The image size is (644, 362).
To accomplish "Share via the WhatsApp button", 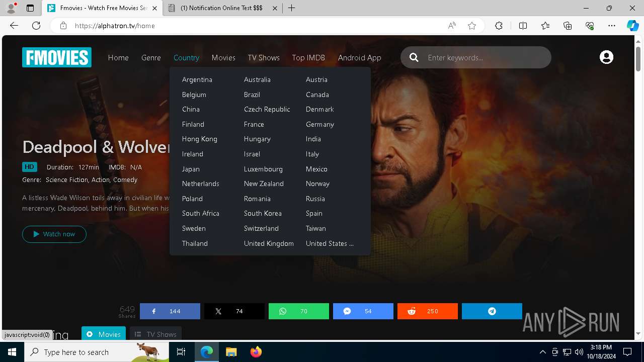I will click(299, 311).
